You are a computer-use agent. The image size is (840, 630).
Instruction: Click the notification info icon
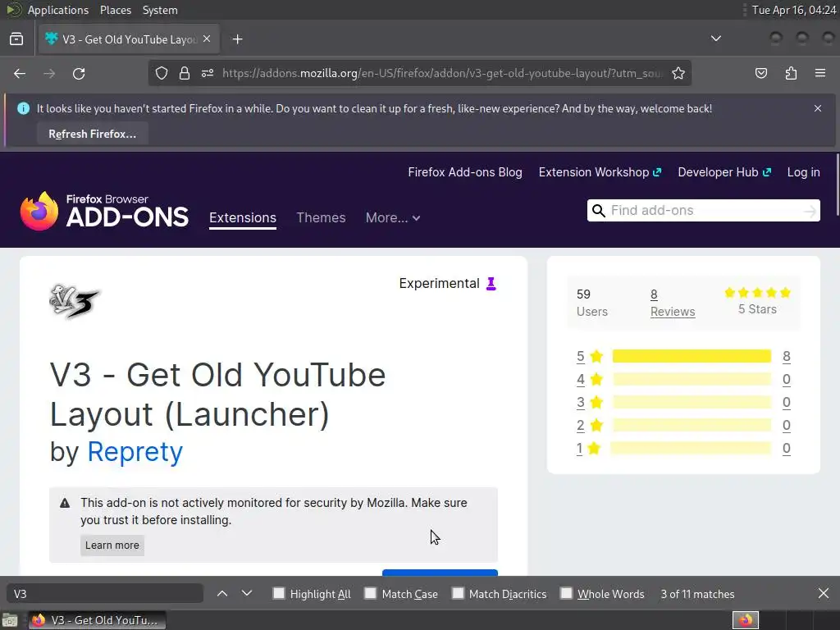24,108
